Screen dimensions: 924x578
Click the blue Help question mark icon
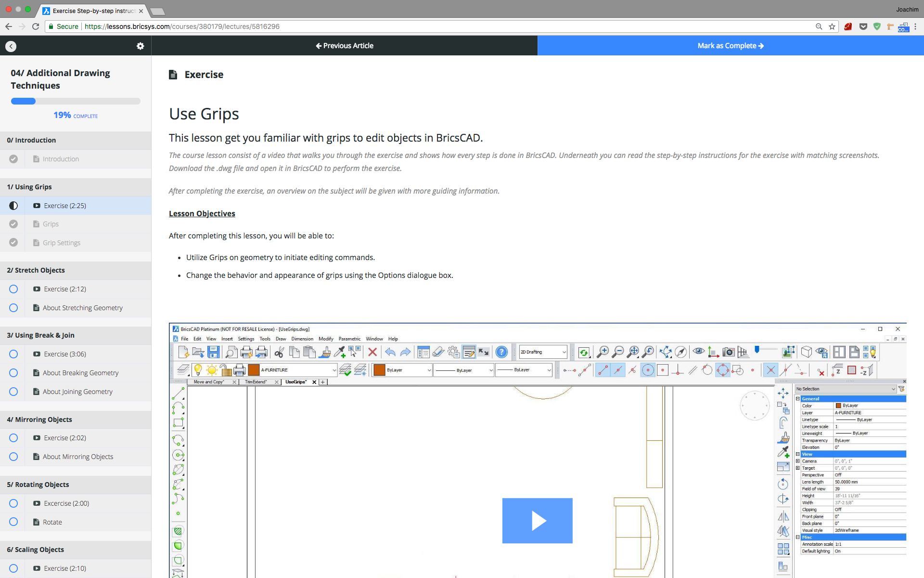501,352
